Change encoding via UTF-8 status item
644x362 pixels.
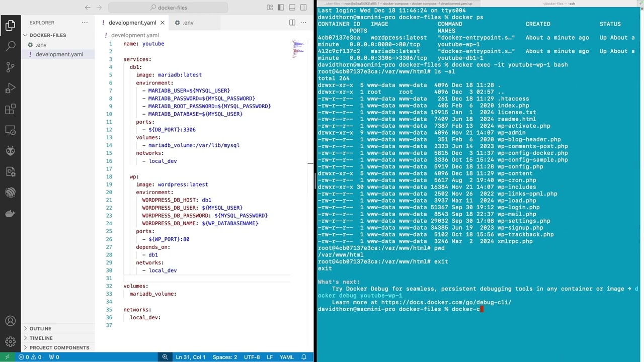coord(252,357)
